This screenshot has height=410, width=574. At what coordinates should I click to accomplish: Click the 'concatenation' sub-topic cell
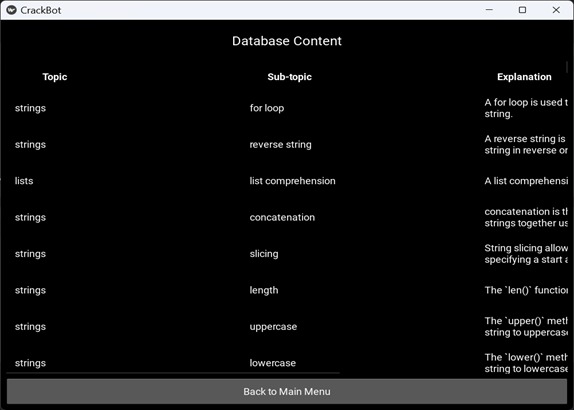point(282,217)
